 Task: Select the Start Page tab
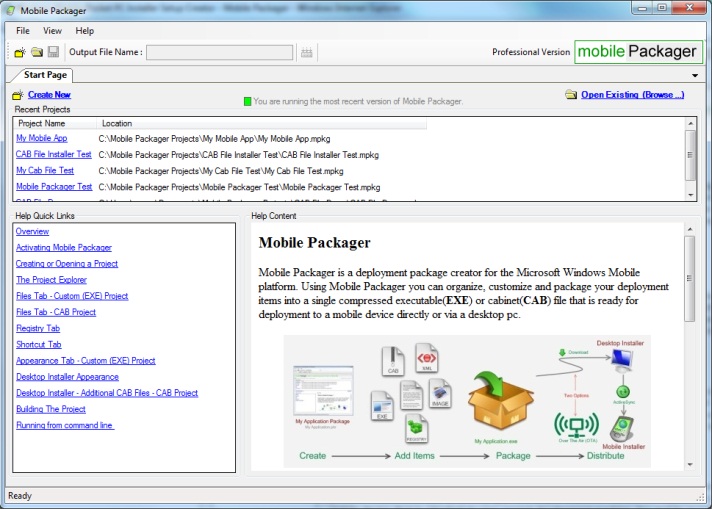point(45,75)
